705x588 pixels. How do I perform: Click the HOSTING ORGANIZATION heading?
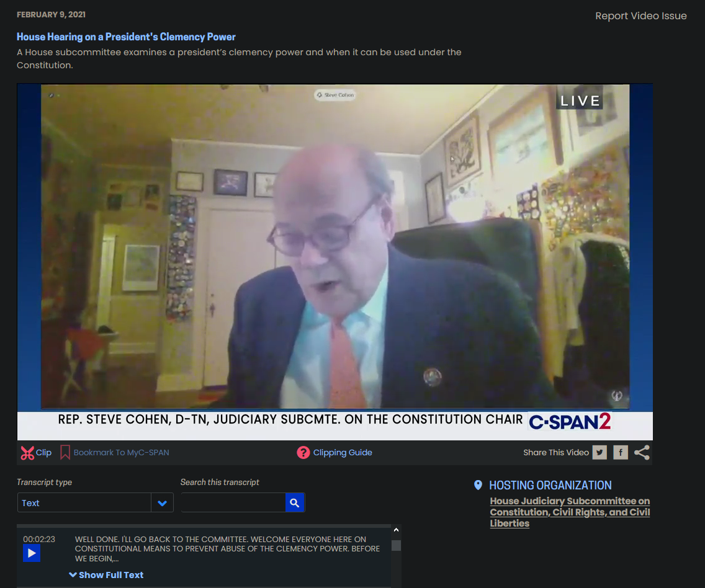click(x=550, y=485)
